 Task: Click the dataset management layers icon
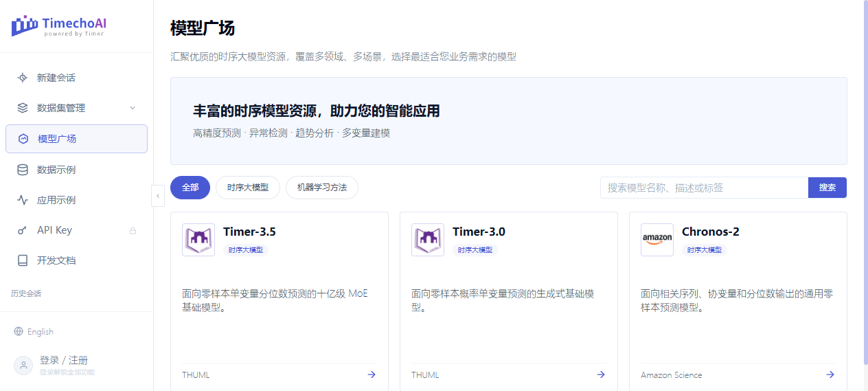pyautogui.click(x=23, y=108)
